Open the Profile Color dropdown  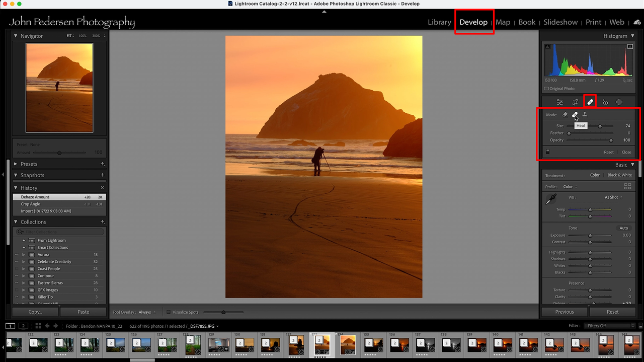570,187
